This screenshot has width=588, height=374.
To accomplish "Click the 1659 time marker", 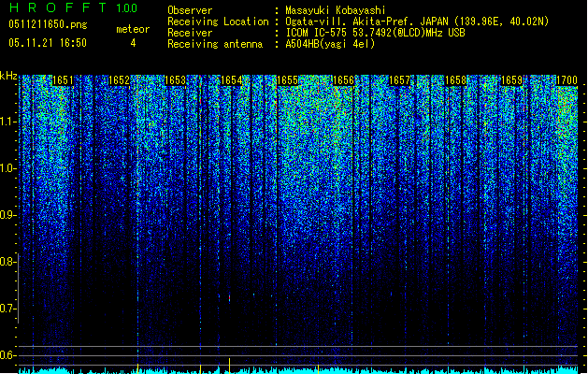I will (511, 80).
